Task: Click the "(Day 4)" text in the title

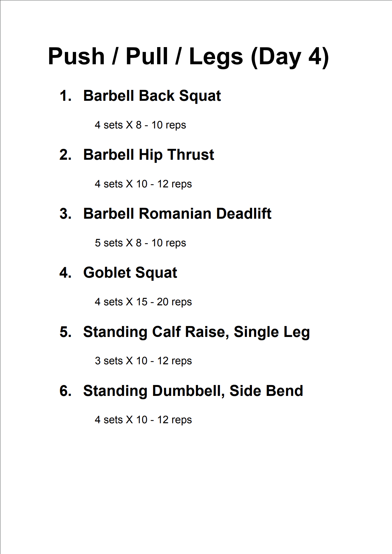Action: tap(290, 57)
